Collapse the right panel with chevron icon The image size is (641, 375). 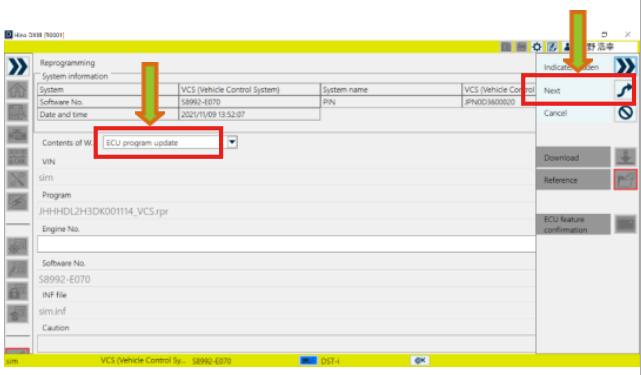[x=625, y=66]
